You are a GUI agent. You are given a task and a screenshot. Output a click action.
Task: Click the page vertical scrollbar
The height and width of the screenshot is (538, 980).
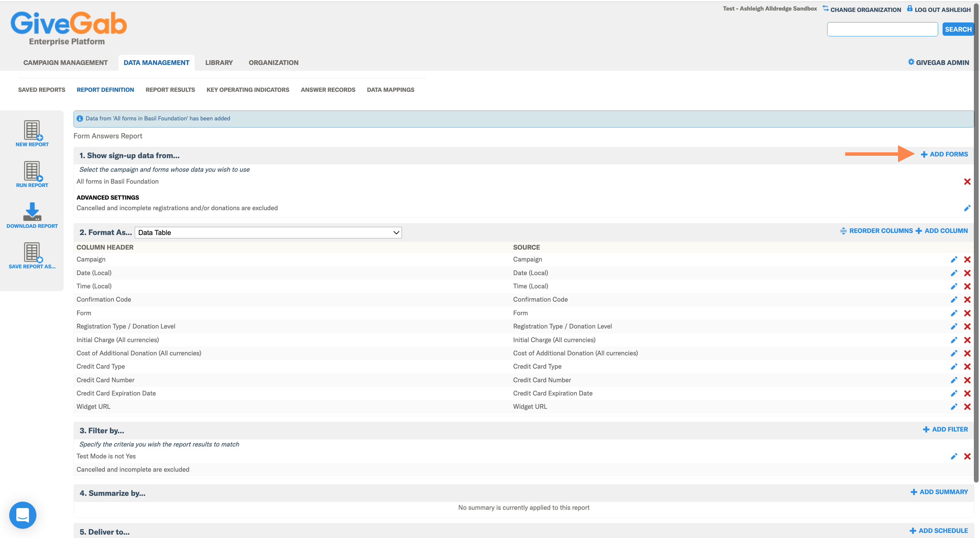point(976,243)
